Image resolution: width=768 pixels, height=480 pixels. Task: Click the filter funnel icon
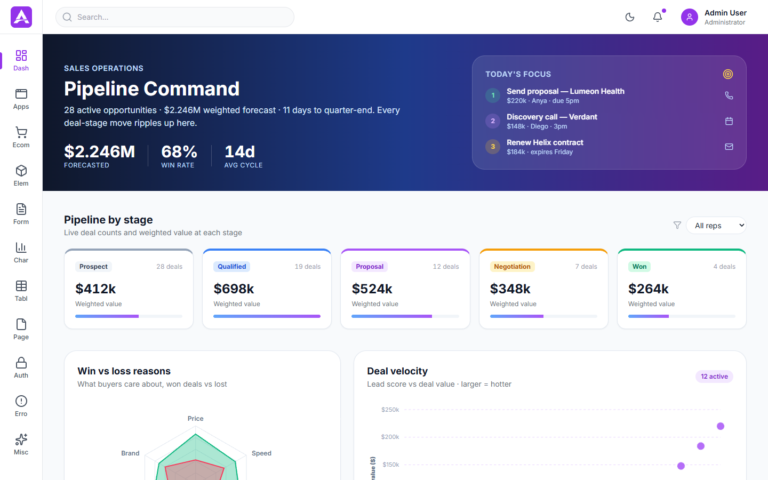pos(677,225)
